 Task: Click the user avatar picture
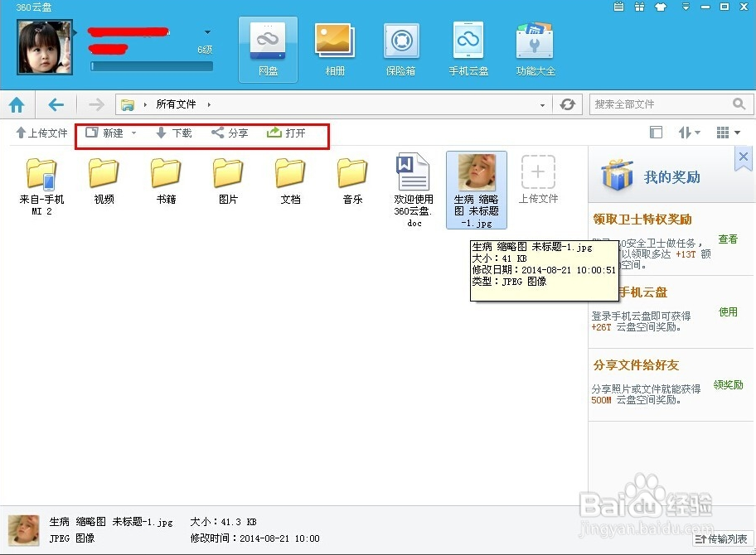45,47
